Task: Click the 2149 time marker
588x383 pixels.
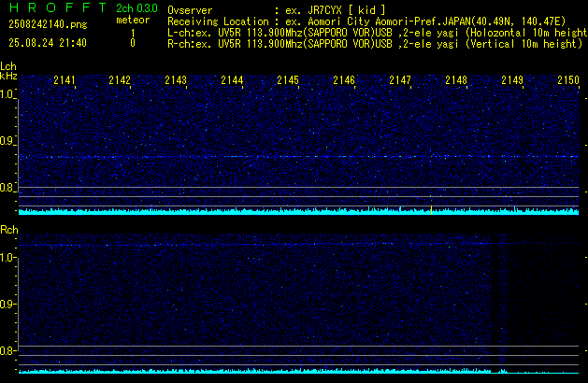Action: [x=512, y=80]
